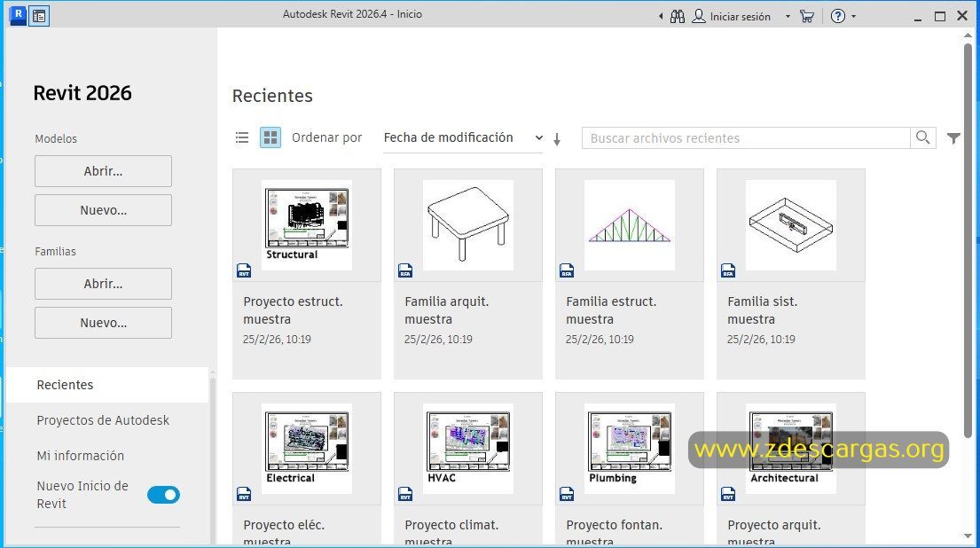This screenshot has height=548, width=980.
Task: Click the Proyecto fontan. muestra title
Action: click(615, 533)
